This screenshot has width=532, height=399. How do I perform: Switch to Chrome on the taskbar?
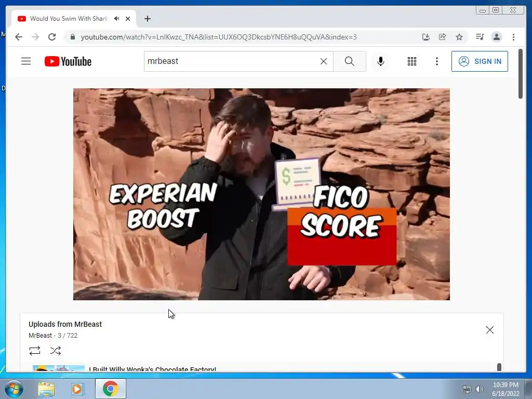coord(111,389)
